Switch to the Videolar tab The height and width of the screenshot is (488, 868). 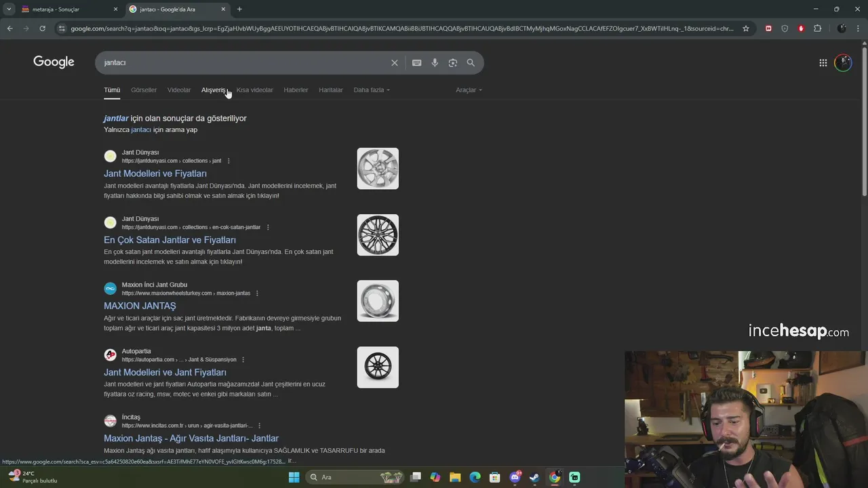(179, 90)
